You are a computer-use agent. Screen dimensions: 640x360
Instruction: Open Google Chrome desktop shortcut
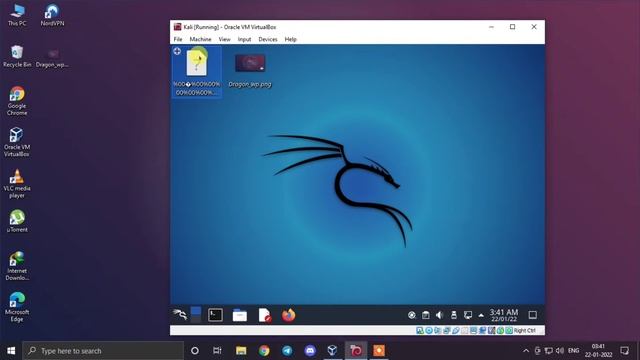(x=17, y=101)
